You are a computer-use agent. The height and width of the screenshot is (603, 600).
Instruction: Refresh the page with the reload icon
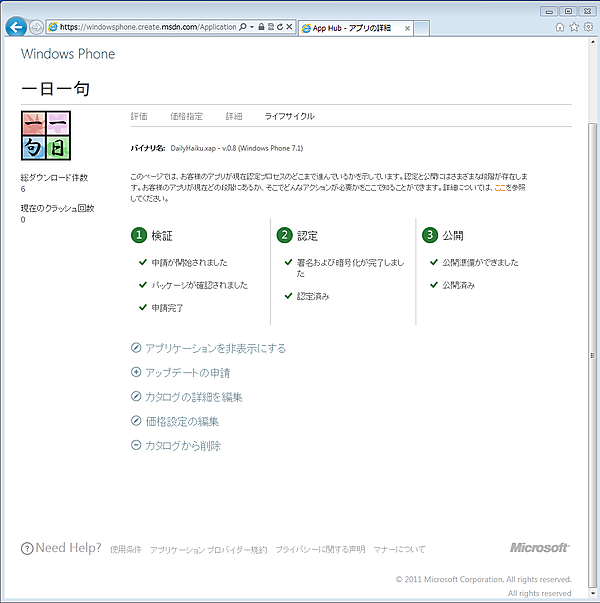(280, 27)
